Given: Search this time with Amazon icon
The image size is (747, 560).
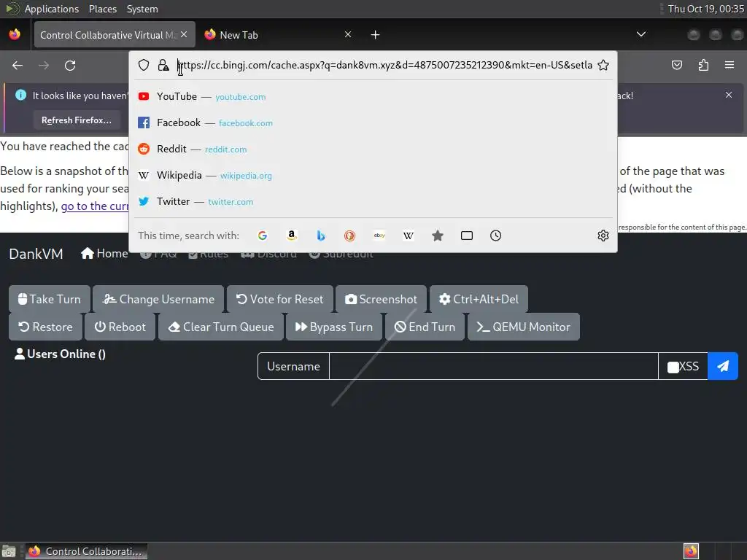Looking at the screenshot, I should click(292, 236).
